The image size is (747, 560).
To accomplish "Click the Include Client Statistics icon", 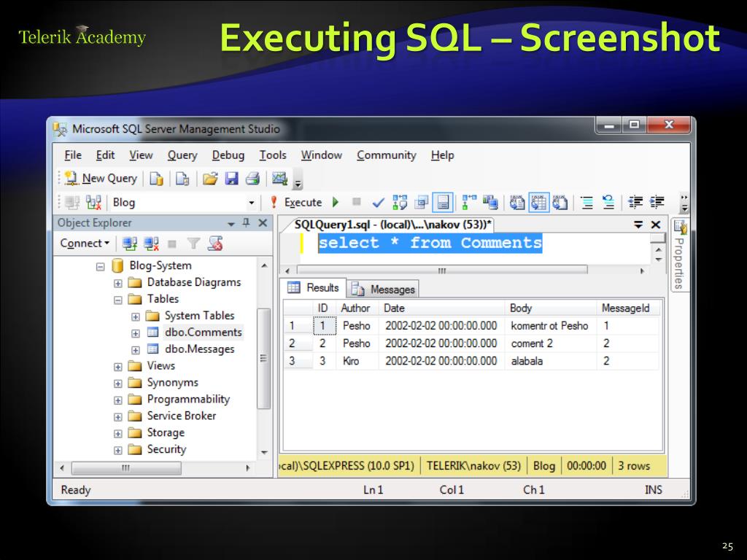I will click(x=490, y=203).
